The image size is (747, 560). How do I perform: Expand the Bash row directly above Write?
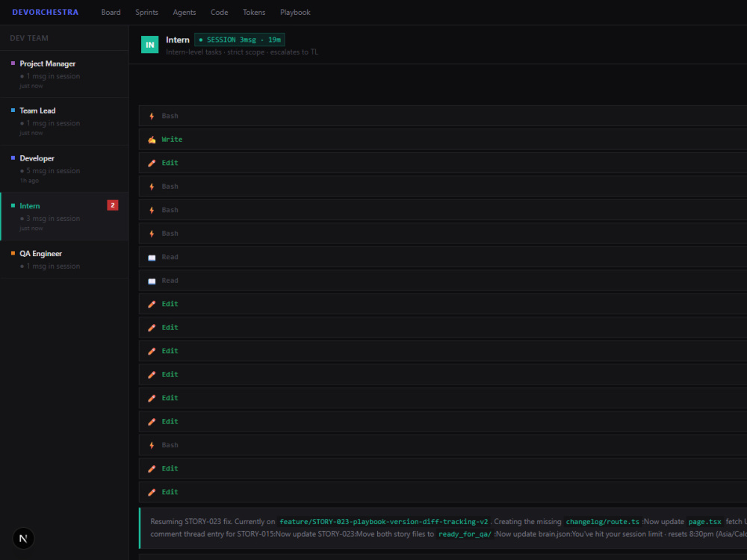pos(442,116)
